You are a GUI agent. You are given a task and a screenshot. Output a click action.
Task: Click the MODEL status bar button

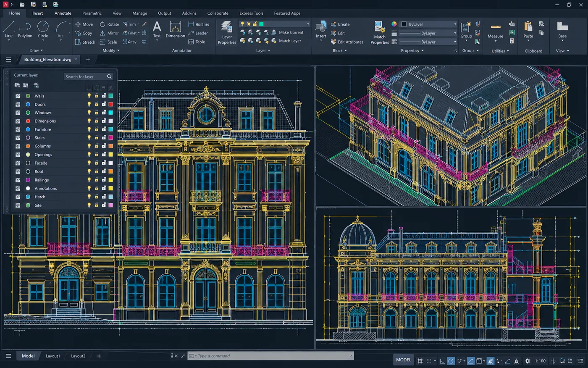click(x=404, y=360)
